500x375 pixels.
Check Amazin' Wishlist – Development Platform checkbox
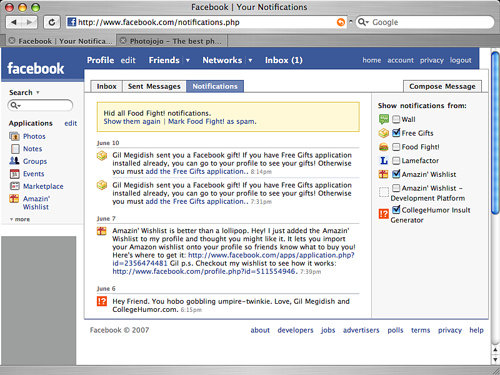click(x=396, y=188)
